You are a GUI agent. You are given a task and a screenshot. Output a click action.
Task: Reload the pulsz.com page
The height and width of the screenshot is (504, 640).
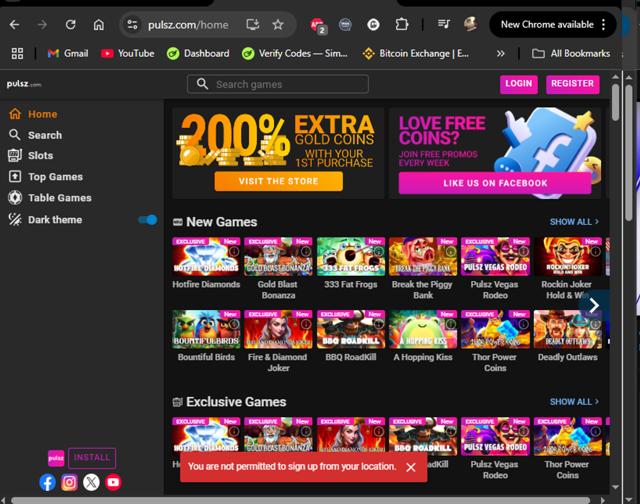point(71,25)
